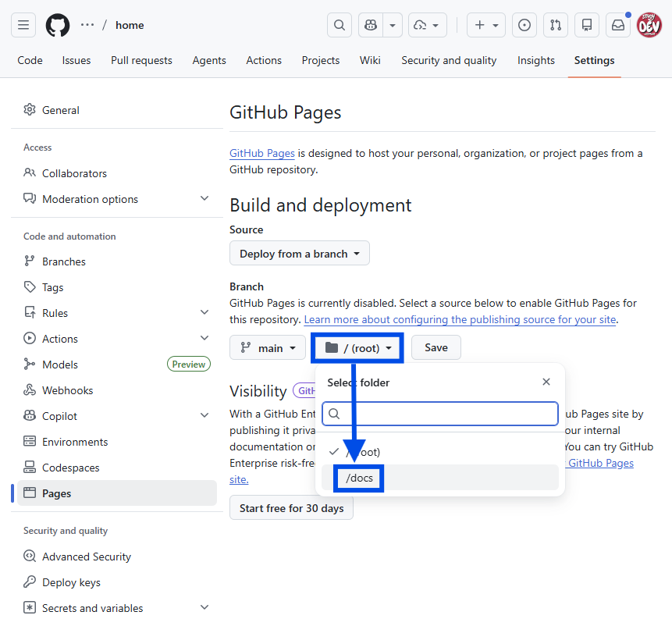Open Collaborators in sidebar
672x626 pixels.
(116, 173)
